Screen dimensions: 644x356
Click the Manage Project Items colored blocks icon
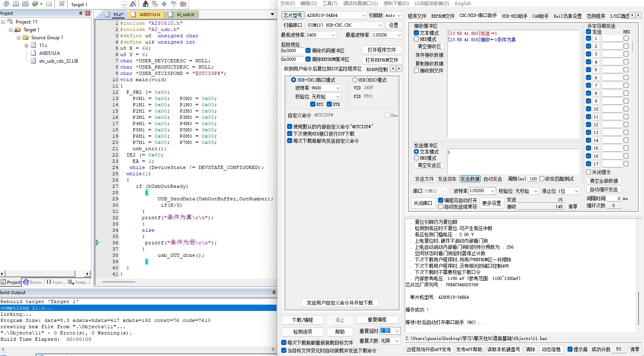tap(146, 4)
